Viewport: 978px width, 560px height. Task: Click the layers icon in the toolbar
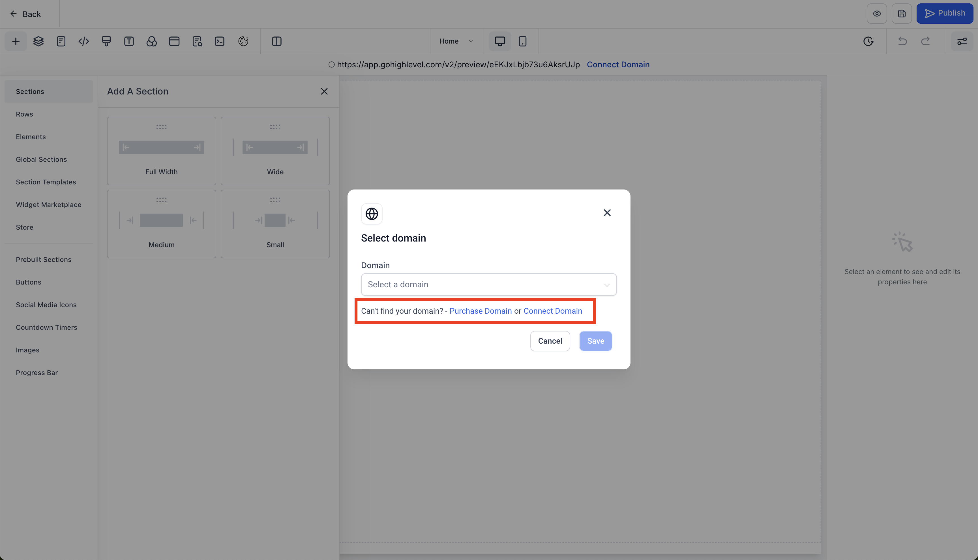click(x=38, y=41)
